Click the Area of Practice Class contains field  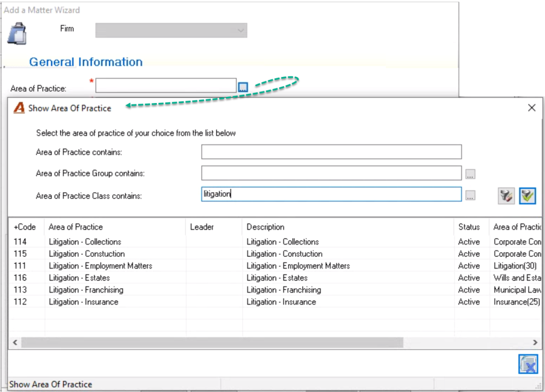331,194
